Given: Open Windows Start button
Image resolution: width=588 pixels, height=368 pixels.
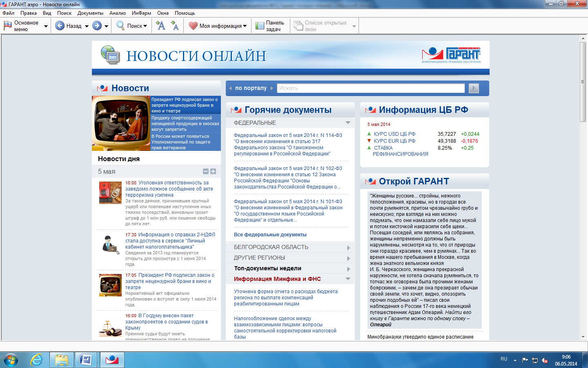Looking at the screenshot, I should tap(11, 360).
